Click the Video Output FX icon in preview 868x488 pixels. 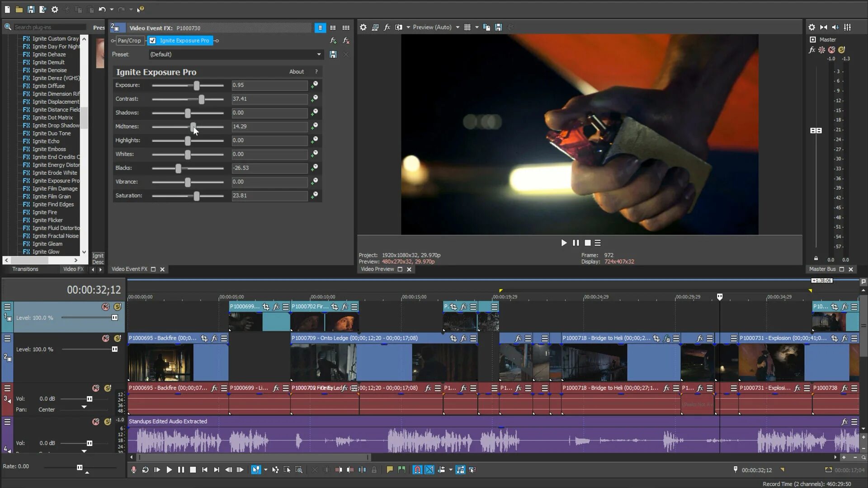(x=387, y=27)
